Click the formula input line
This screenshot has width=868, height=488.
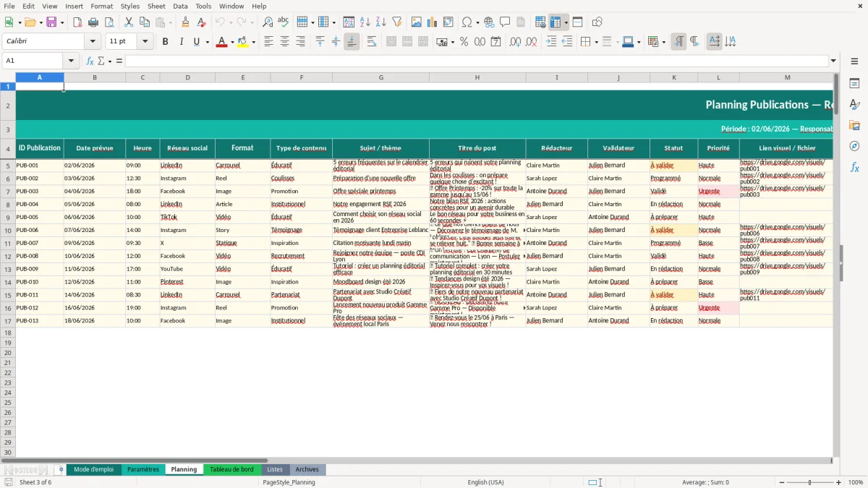pyautogui.click(x=477, y=61)
